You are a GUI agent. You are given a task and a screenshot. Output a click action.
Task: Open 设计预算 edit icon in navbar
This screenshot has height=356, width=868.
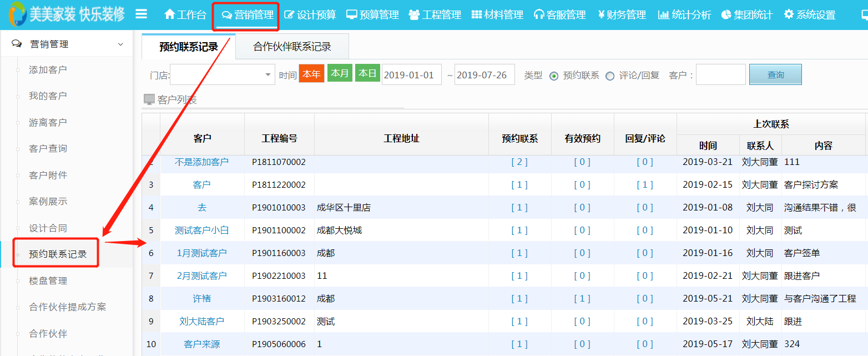(x=289, y=15)
